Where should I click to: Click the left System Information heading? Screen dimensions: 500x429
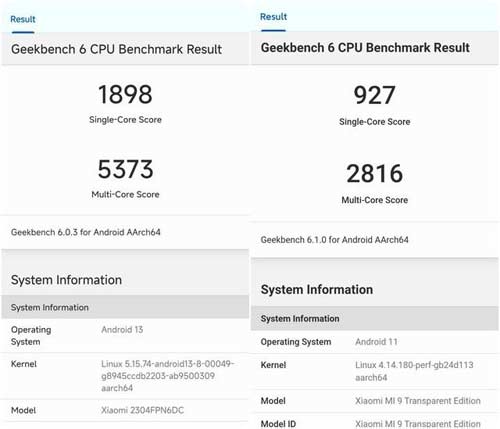click(66, 280)
